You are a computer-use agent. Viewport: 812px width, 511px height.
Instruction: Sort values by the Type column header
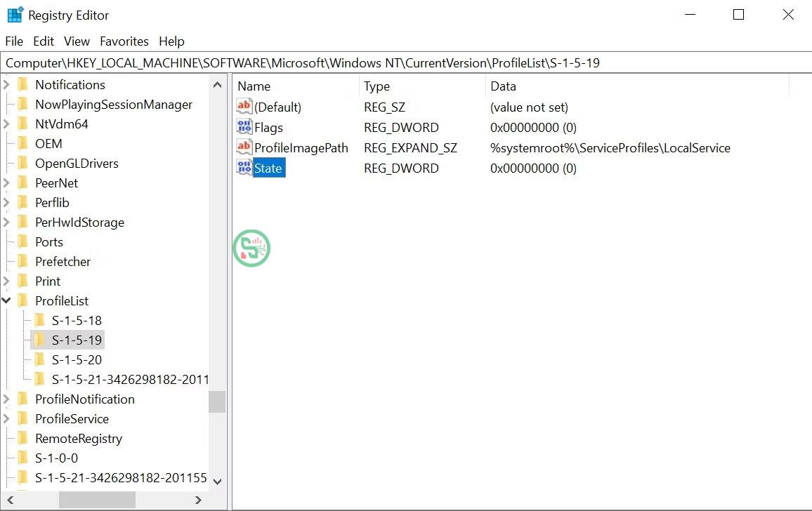[x=422, y=86]
